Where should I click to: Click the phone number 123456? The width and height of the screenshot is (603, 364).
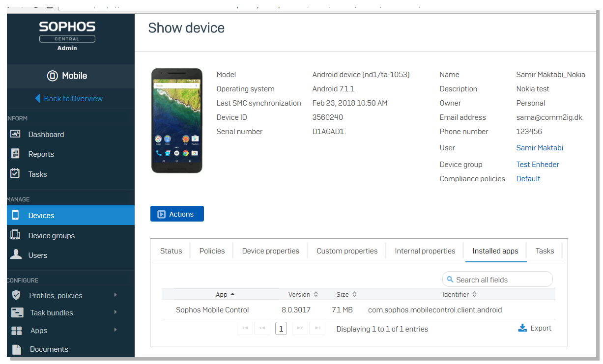click(529, 132)
